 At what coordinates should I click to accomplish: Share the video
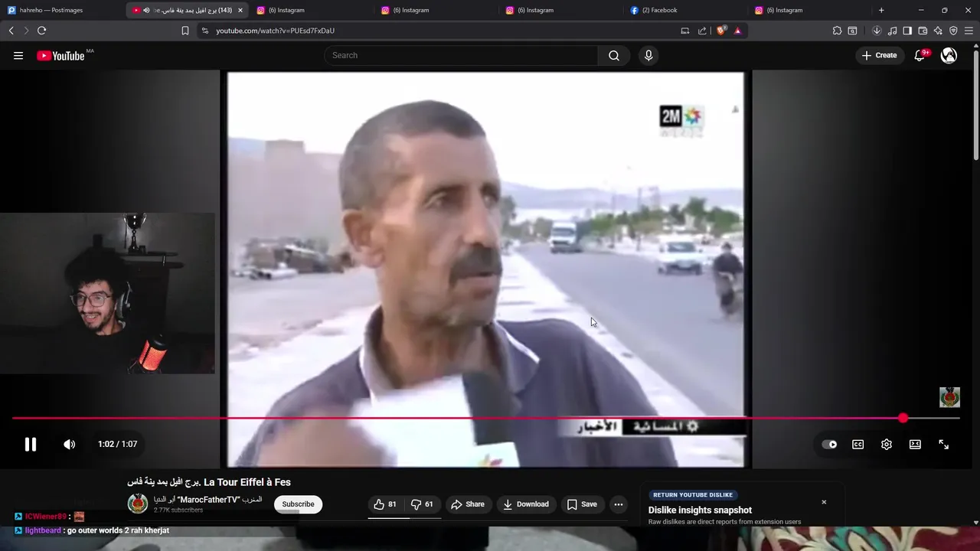[468, 504]
